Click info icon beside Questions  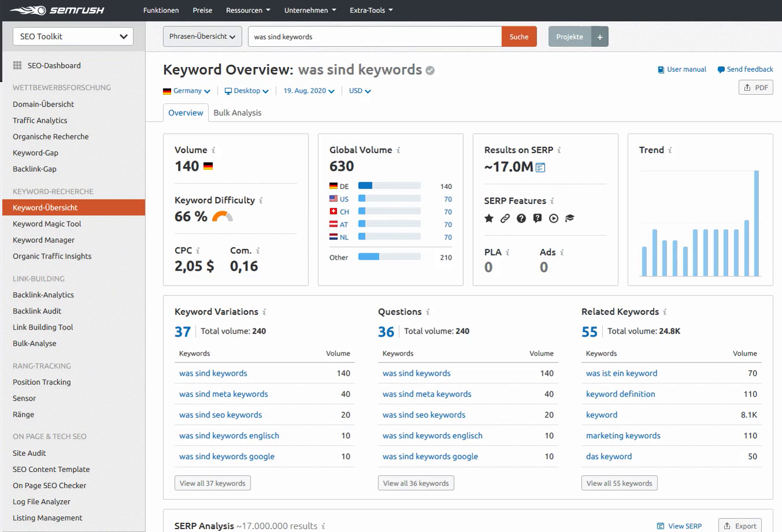[428, 312]
